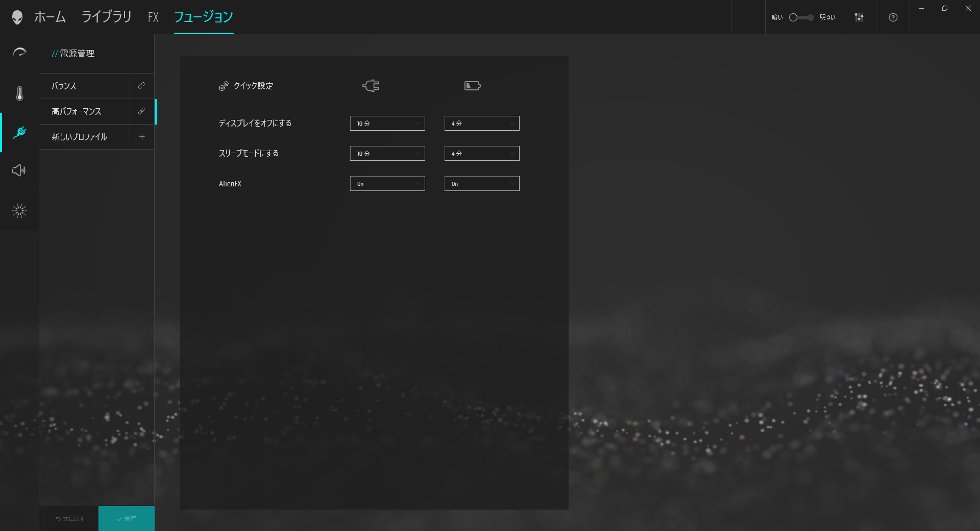Select the フュージョン tab
Screen dimensions: 980x531
pos(204,17)
